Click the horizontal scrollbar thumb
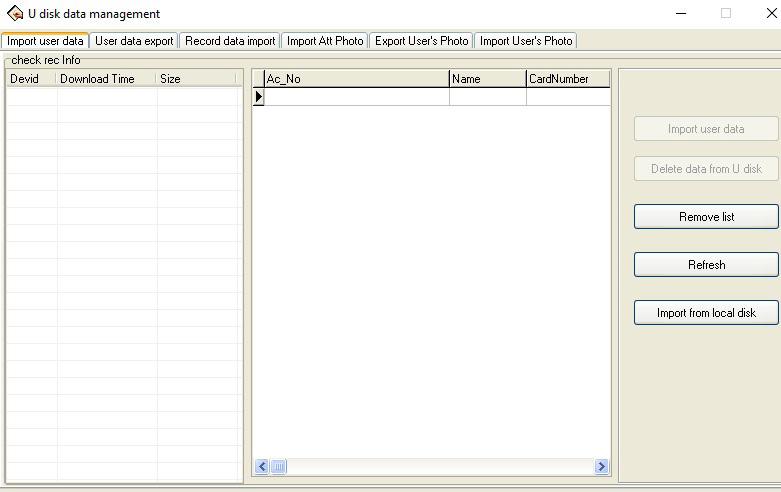Viewport: 781px width, 492px height. [x=278, y=467]
